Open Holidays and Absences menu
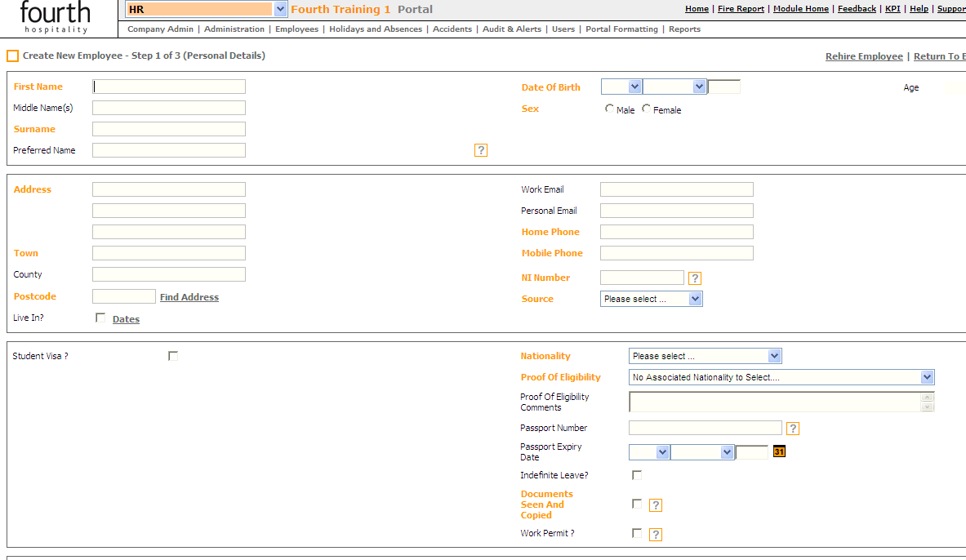The width and height of the screenshot is (966, 560). coord(376,29)
